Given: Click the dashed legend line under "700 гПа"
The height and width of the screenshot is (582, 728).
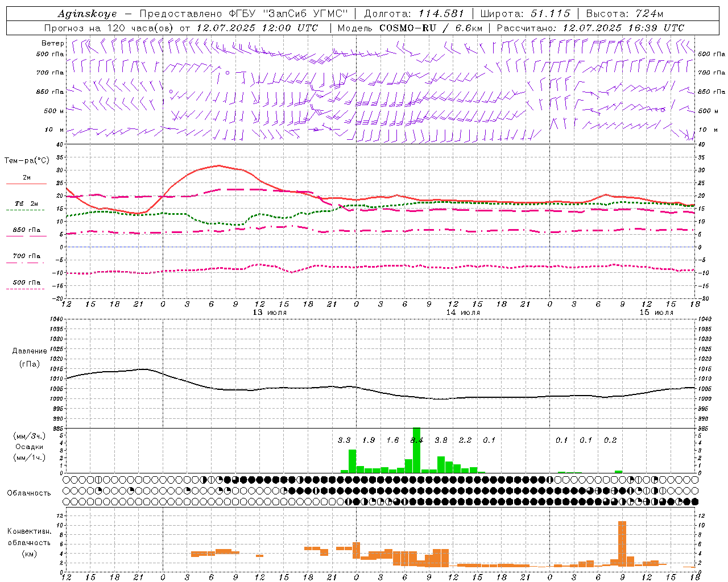Looking at the screenshot, I should click(x=26, y=263).
